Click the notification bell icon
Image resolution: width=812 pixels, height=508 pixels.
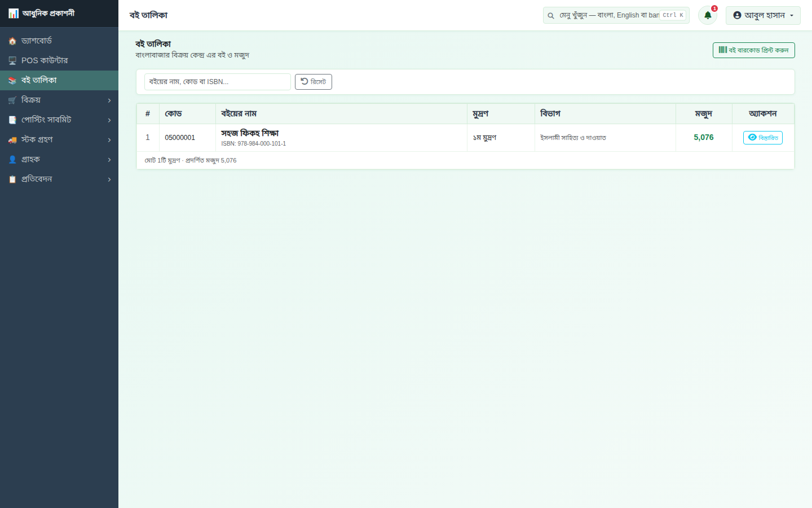pyautogui.click(x=708, y=15)
